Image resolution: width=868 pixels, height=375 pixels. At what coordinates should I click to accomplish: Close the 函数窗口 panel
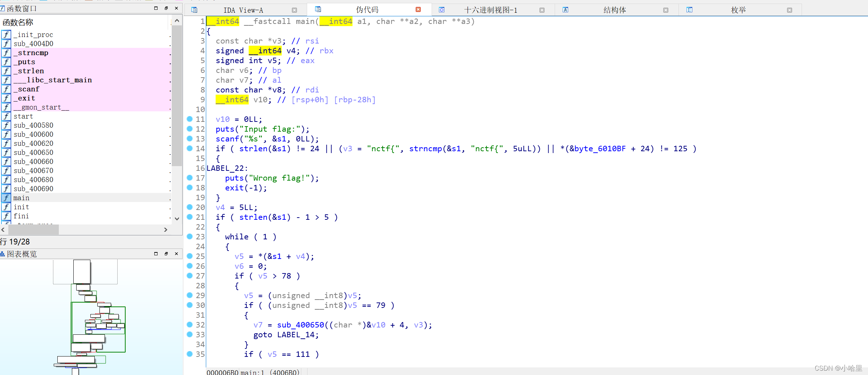pyautogui.click(x=176, y=8)
